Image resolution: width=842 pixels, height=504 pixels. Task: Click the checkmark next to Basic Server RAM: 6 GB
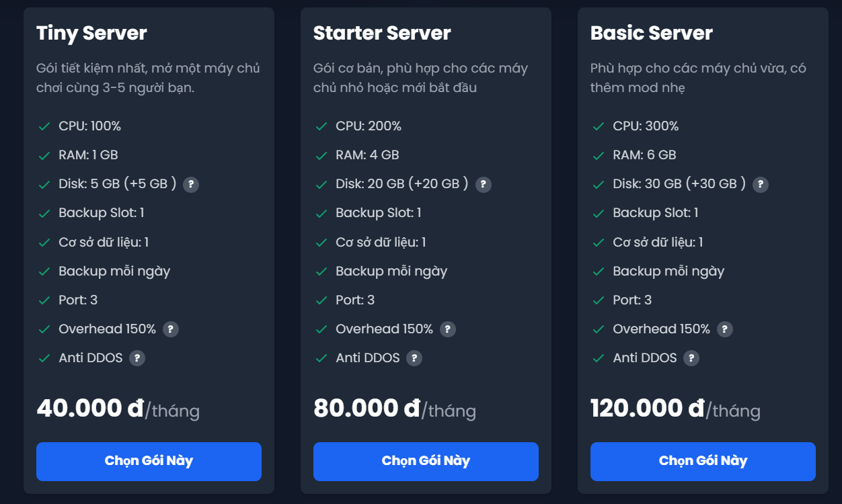(598, 155)
